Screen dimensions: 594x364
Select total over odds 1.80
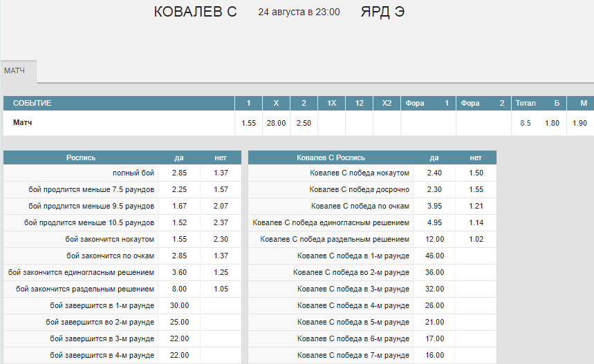click(552, 123)
